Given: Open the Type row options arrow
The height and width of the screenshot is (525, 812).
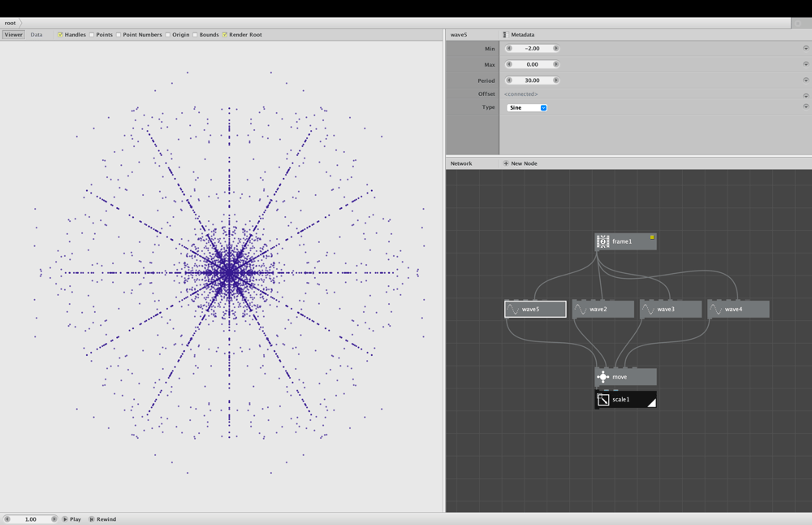Looking at the screenshot, I should 806,106.
